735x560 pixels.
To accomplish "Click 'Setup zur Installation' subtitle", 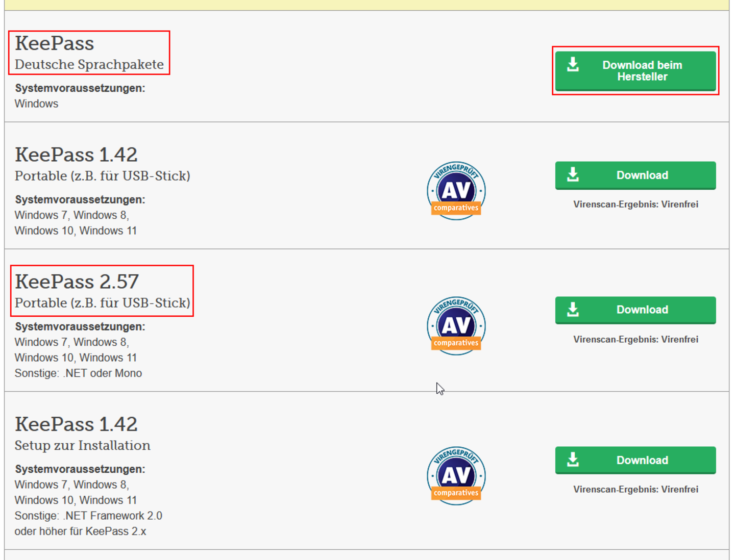I will [x=83, y=446].
